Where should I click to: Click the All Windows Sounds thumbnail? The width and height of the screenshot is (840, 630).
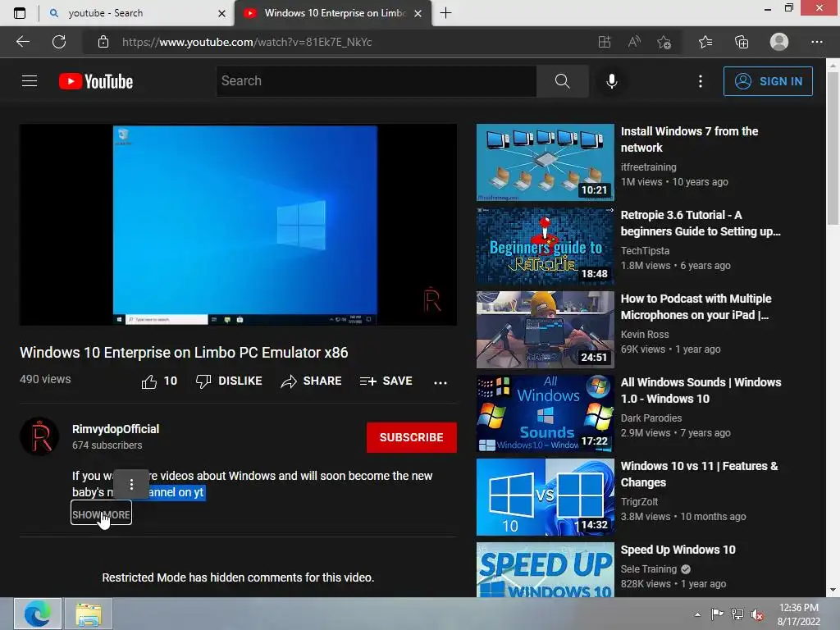pos(545,413)
